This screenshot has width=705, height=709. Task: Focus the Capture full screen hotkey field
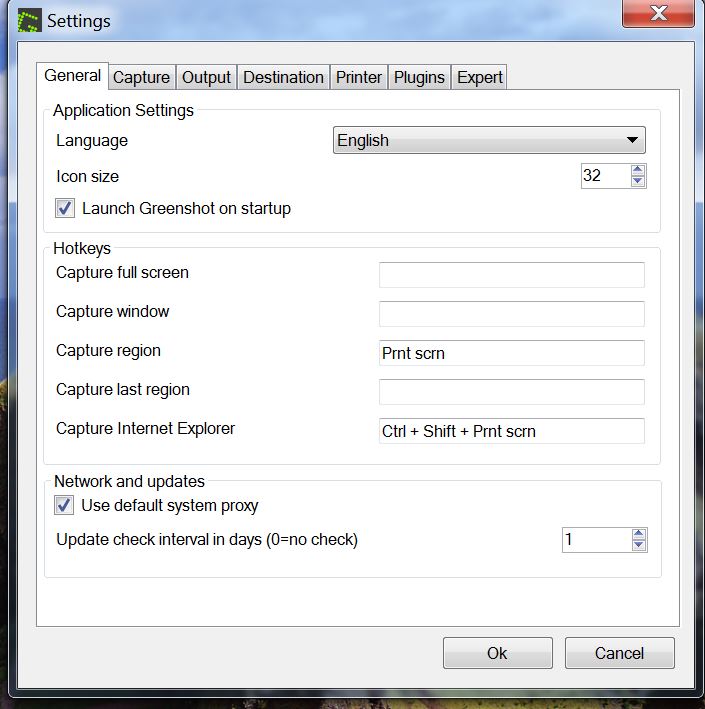click(x=511, y=274)
